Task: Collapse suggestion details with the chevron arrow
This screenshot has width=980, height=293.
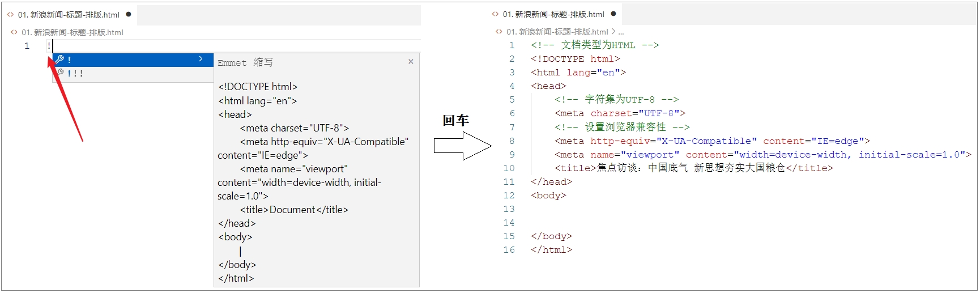Action: coord(201,59)
